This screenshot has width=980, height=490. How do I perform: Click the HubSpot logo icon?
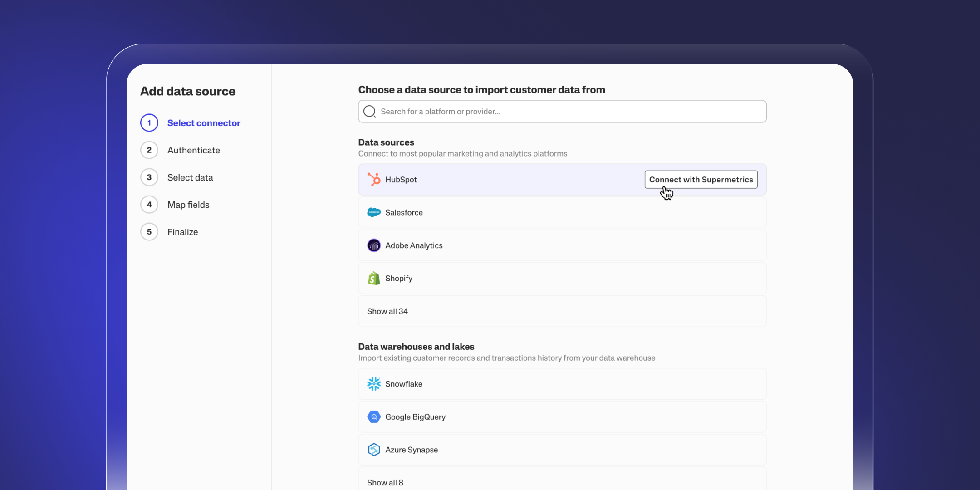pyautogui.click(x=374, y=180)
